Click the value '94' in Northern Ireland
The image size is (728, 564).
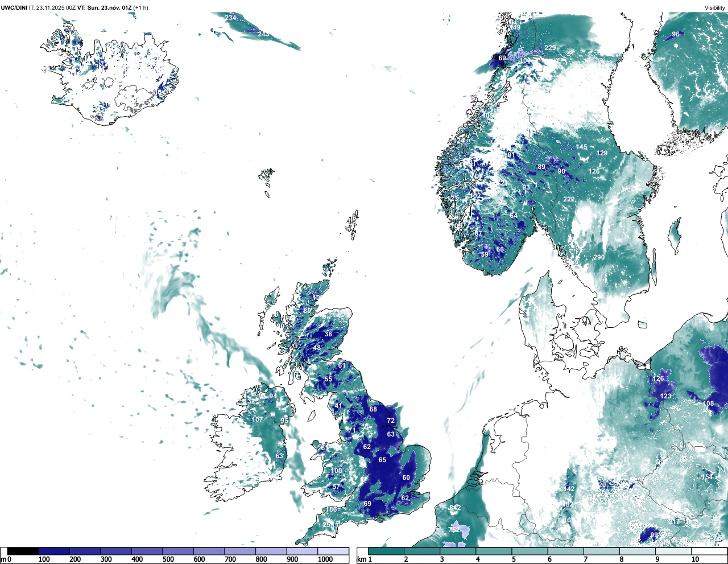(273, 397)
